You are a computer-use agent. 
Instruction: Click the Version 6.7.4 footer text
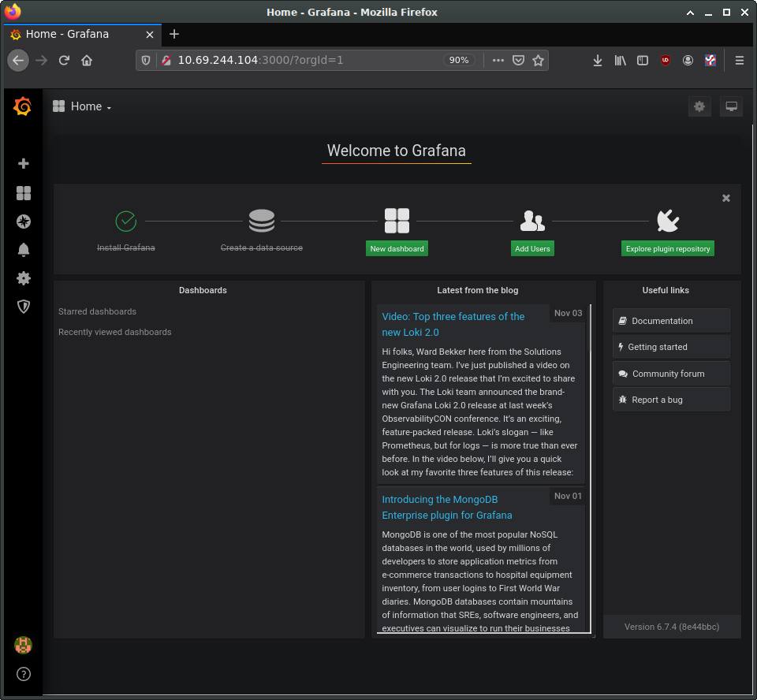coord(672,627)
